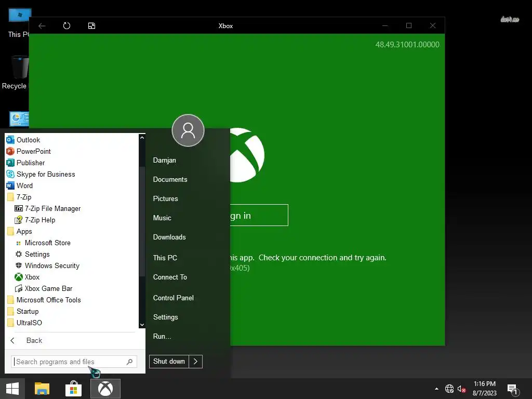Open Microsoft Store from the Apps folder
Viewport: 532px width, 399px height.
(43, 243)
